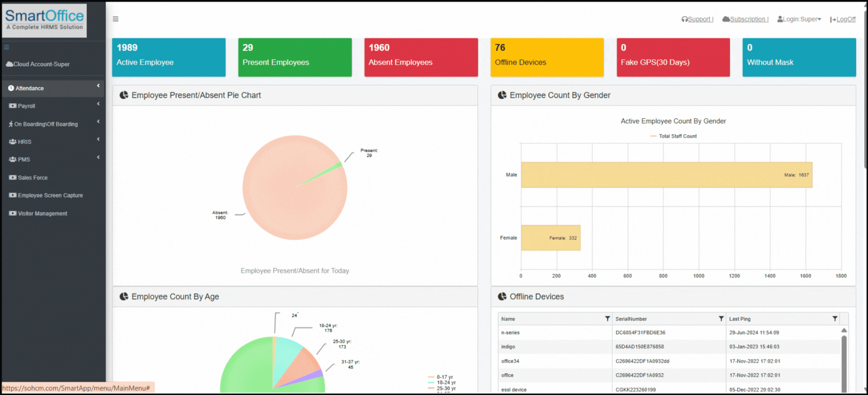Select the n-series device row
Image resolution: width=868 pixels, height=395 pixels.
tap(669, 333)
